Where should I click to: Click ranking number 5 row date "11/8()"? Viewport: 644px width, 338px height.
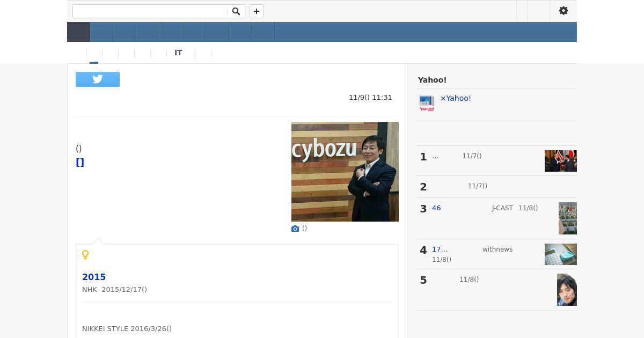point(469,280)
